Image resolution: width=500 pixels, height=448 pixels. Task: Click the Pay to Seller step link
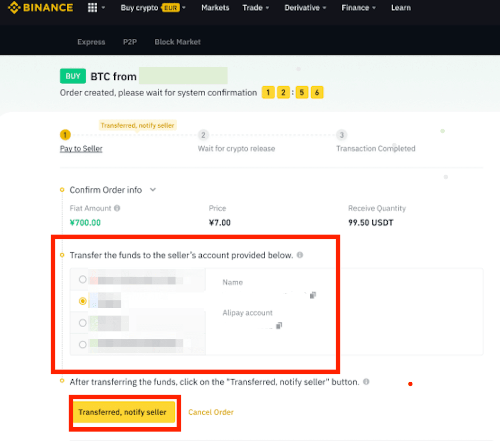(x=81, y=149)
